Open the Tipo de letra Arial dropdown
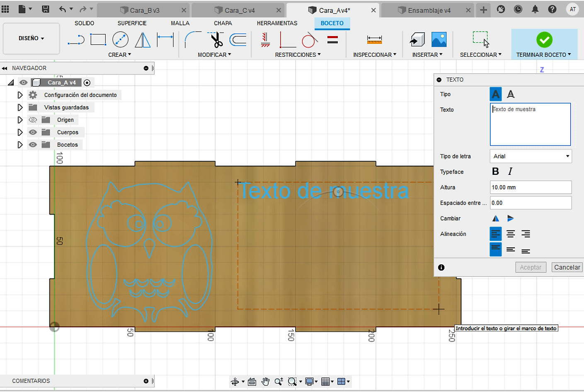Image resolution: width=584 pixels, height=392 pixels. point(531,156)
